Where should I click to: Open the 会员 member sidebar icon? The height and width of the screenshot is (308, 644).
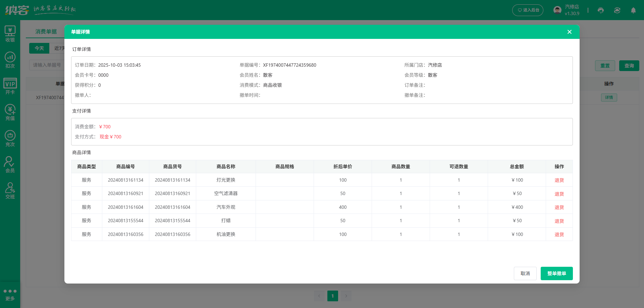pyautogui.click(x=10, y=165)
